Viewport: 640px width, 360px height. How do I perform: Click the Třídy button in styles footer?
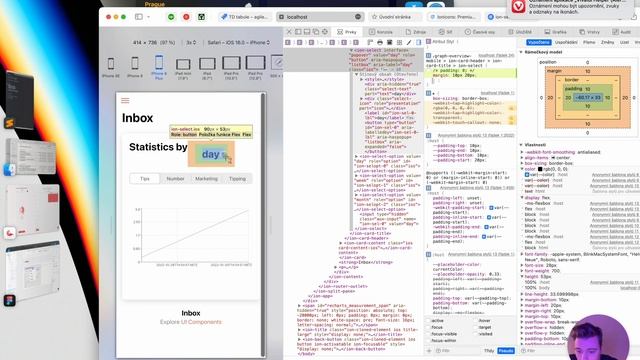pos(489,351)
